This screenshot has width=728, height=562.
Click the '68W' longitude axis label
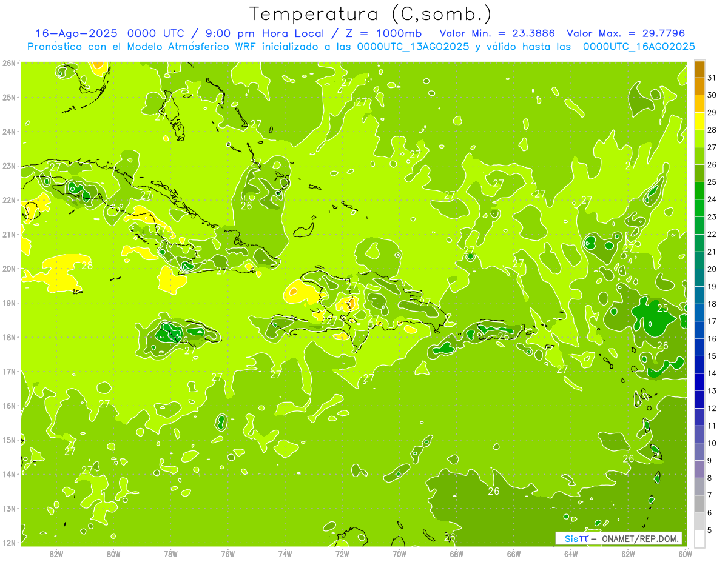click(x=457, y=554)
